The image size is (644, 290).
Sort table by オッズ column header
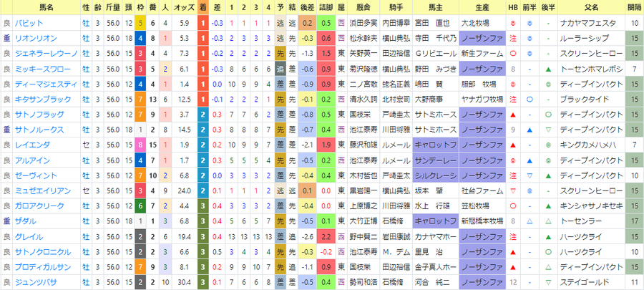[184, 7]
